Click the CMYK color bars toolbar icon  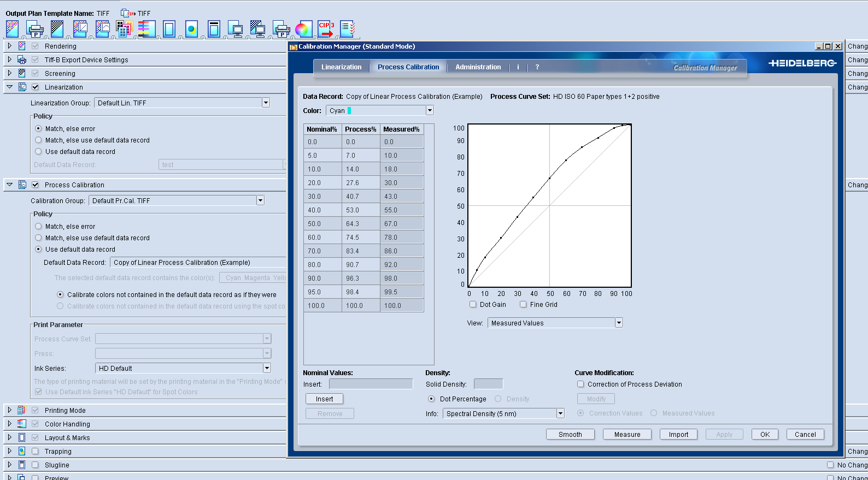click(x=146, y=29)
